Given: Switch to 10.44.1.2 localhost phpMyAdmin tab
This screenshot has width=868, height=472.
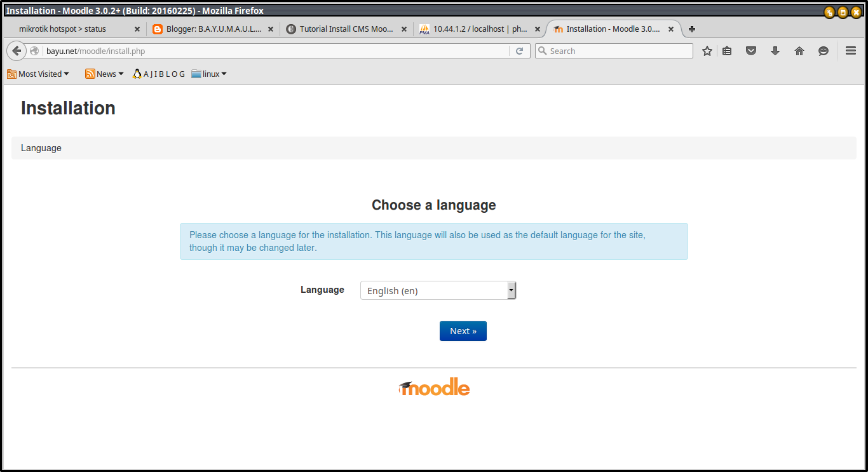Looking at the screenshot, I should tap(480, 29).
